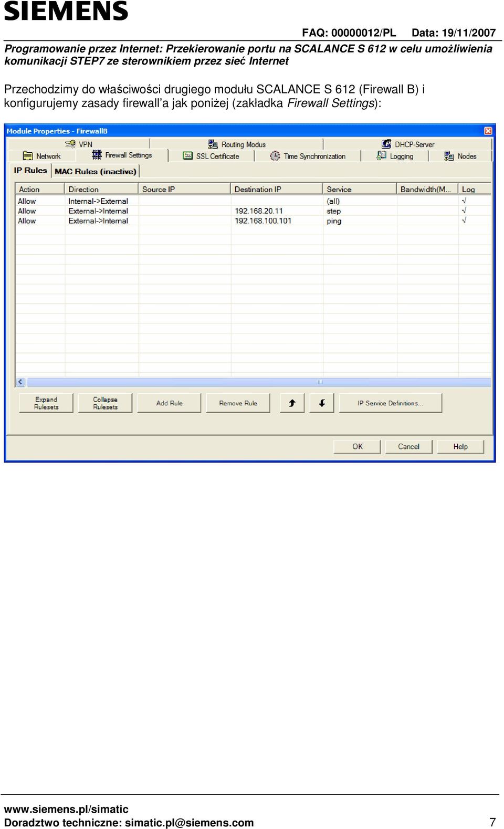Image resolution: width=504 pixels, height=829 pixels.
Task: Move selected rule down with arrow button
Action: (x=322, y=403)
